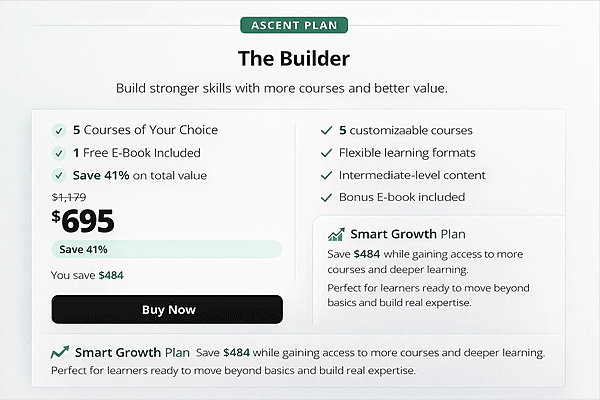Click the 1 Free E-Book Included checkmark
Screen dimensions: 600x400
[59, 153]
